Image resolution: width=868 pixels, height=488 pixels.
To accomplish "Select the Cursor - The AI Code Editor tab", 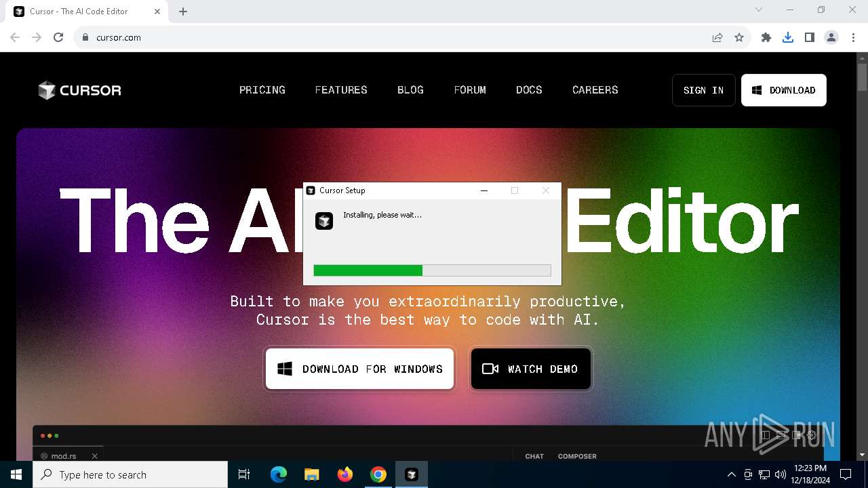I will pyautogui.click(x=87, y=12).
